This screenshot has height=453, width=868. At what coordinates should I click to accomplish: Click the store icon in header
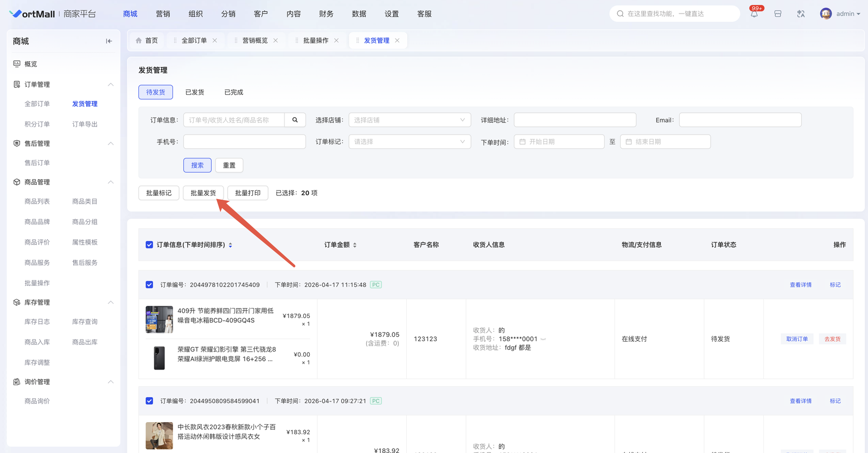[778, 14]
